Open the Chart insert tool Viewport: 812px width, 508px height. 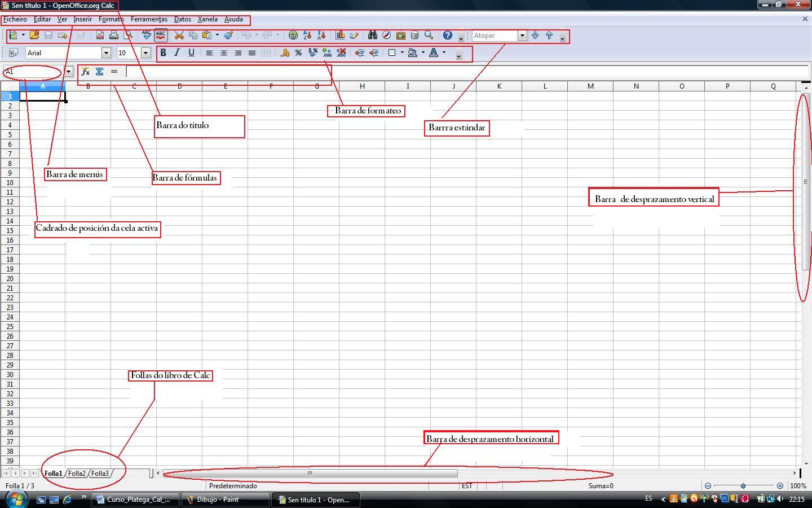[x=340, y=36]
